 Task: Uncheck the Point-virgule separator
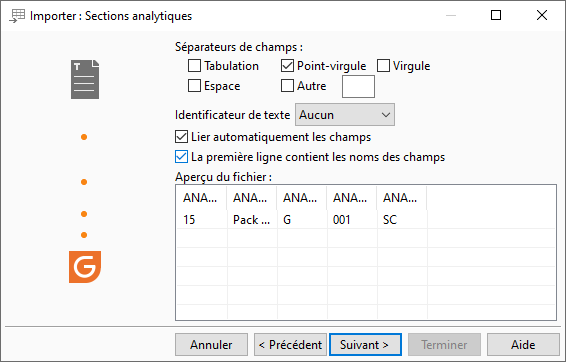coord(287,66)
